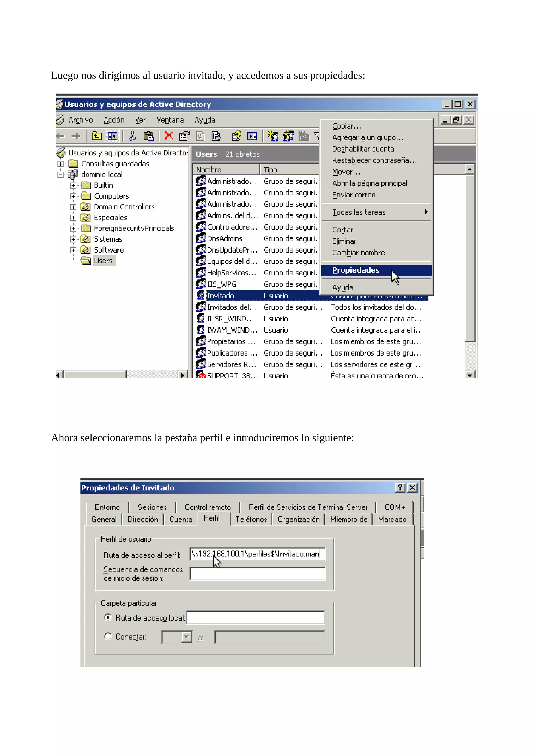Click the Help question mark toolbar icon
534x756 pixels.
click(236, 136)
